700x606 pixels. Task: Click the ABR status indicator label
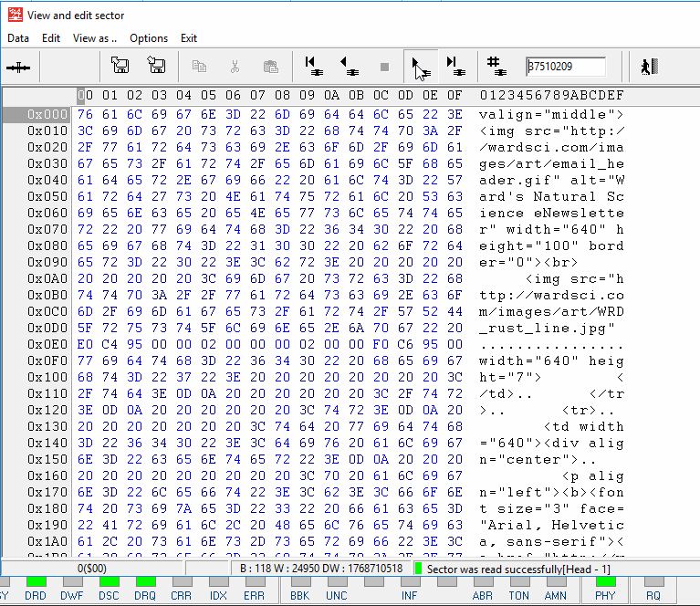pos(483,596)
